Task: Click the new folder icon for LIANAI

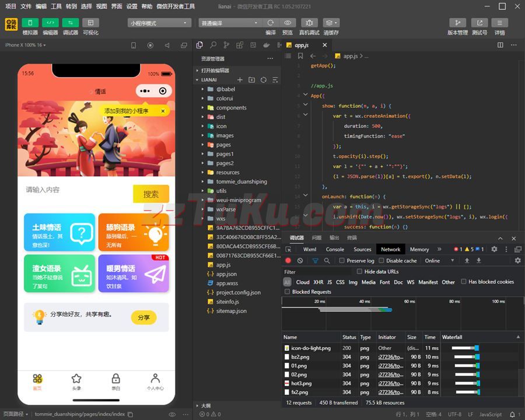Action: pyautogui.click(x=252, y=80)
